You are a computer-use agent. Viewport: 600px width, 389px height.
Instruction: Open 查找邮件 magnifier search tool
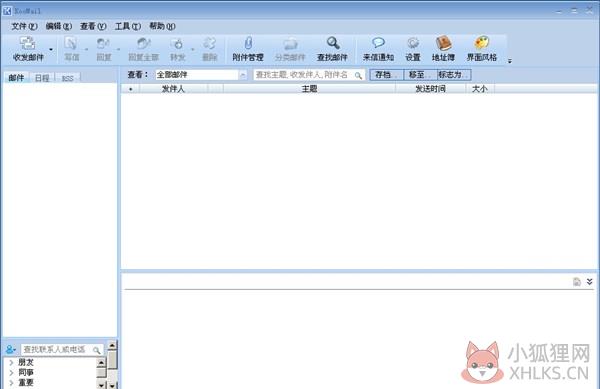coord(333,43)
